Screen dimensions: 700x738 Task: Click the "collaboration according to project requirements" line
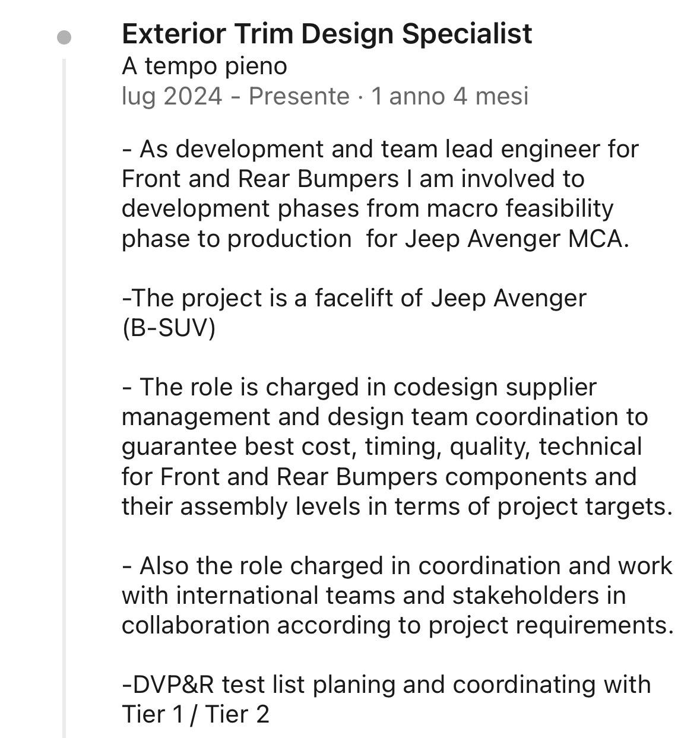pyautogui.click(x=397, y=625)
